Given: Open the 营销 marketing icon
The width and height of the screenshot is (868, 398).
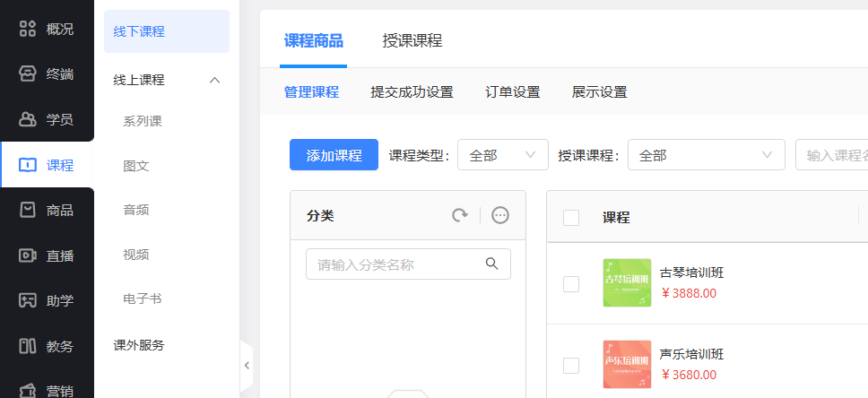Looking at the screenshot, I should [28, 390].
